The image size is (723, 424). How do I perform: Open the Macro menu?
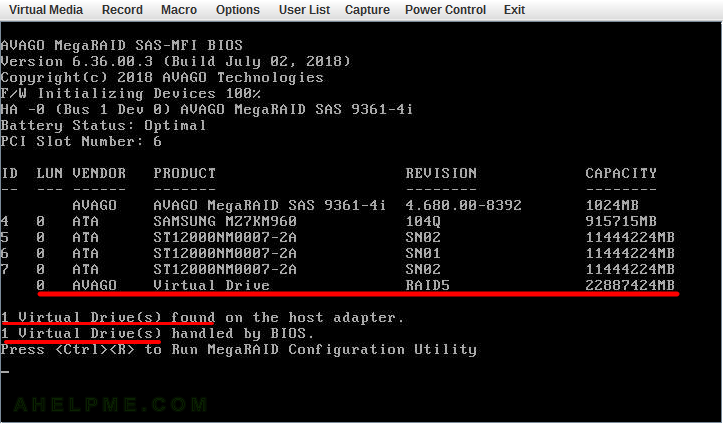click(x=179, y=10)
